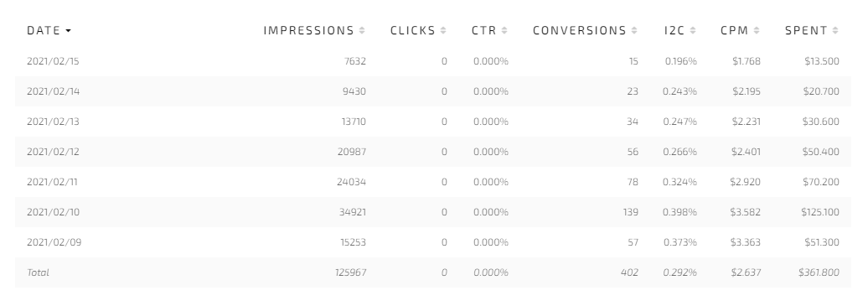The width and height of the screenshot is (868, 306).
Task: Sort by the SPENT header text
Action: click(x=806, y=30)
